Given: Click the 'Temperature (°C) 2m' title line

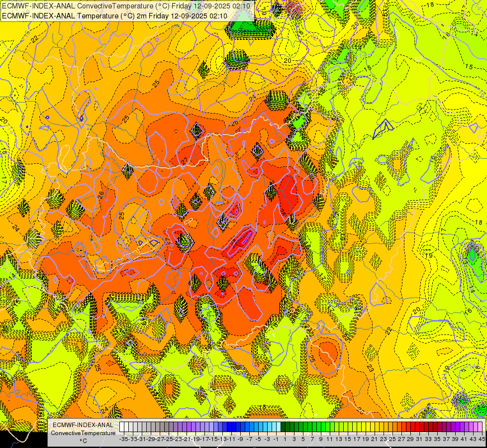Looking at the screenshot, I should pos(114,16).
